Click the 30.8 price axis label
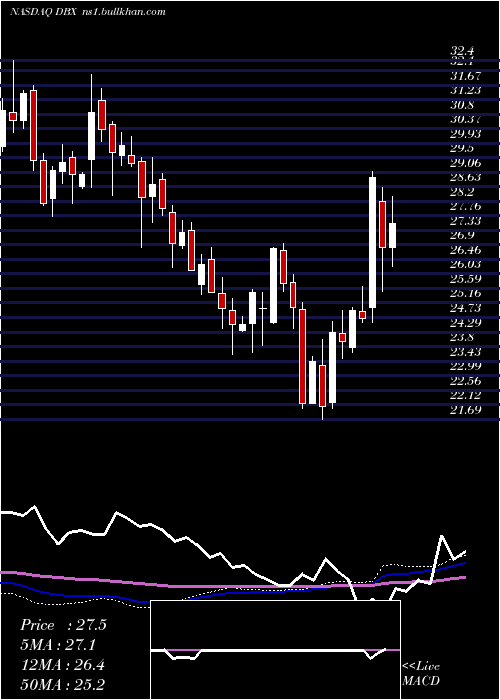The width and height of the screenshot is (500, 700). click(462, 105)
